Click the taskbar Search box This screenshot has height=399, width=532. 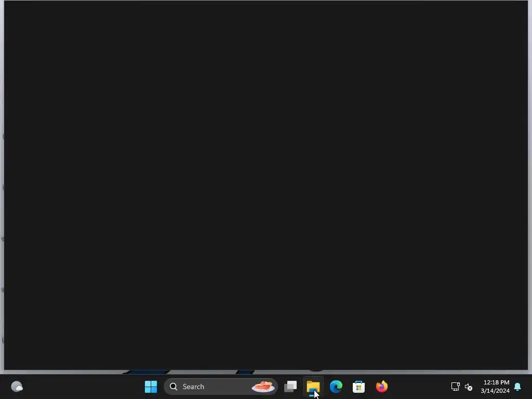(x=220, y=387)
